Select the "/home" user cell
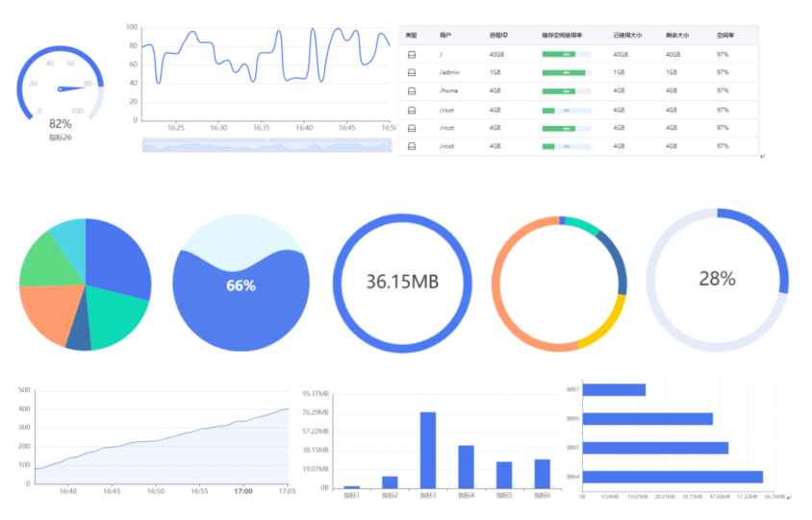Image resolution: width=812 pixels, height=520 pixels. (x=449, y=91)
